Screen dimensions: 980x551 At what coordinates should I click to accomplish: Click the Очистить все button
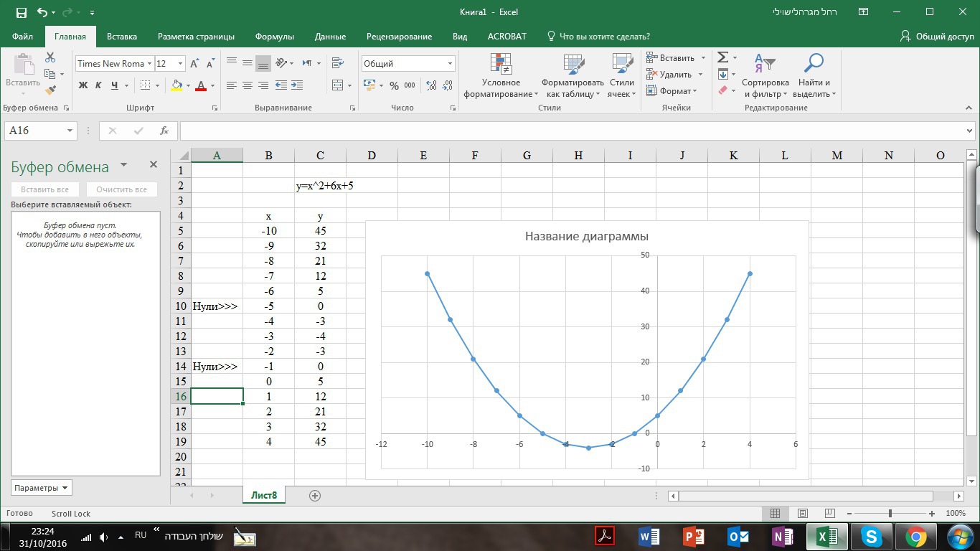(121, 189)
